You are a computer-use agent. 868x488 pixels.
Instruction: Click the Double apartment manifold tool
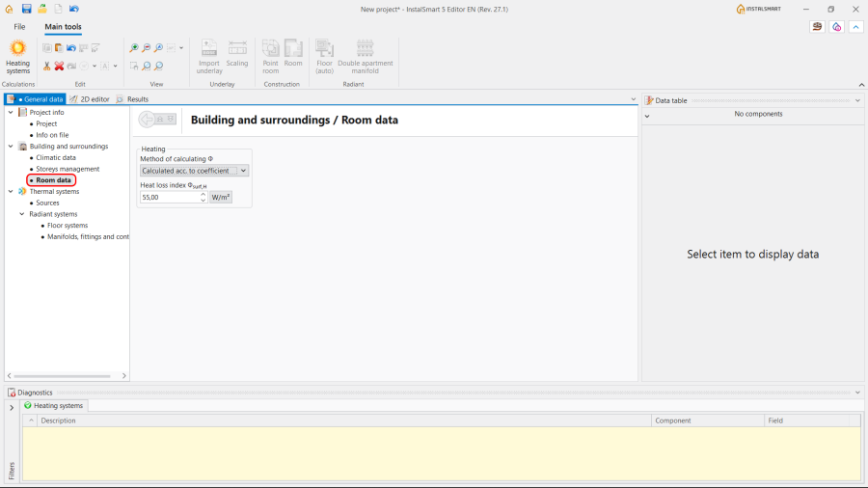coord(366,57)
